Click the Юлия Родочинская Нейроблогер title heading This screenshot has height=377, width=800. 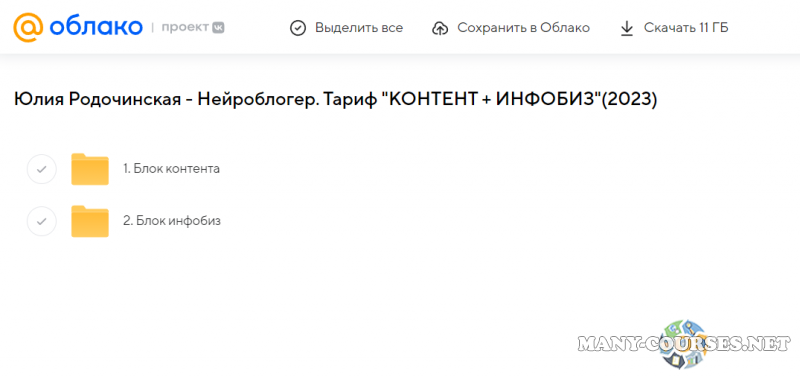(336, 99)
